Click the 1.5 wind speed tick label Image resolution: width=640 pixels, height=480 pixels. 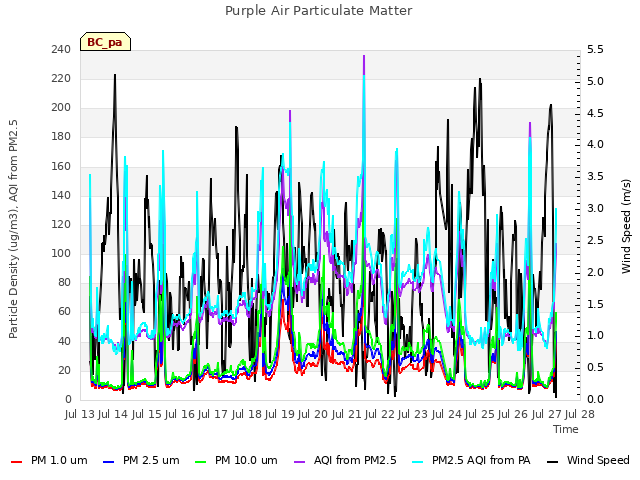tap(595, 304)
